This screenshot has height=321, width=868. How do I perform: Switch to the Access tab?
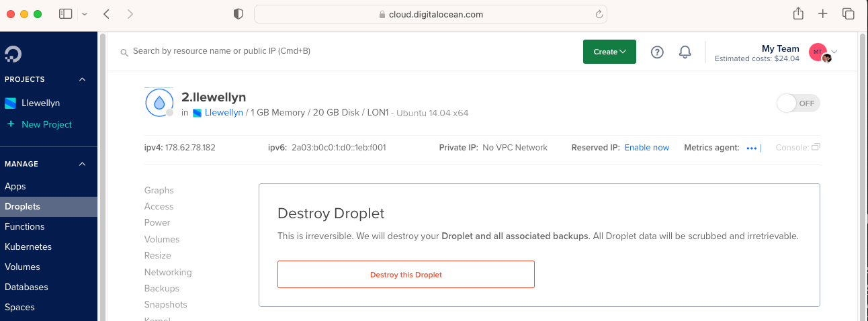pyautogui.click(x=159, y=206)
